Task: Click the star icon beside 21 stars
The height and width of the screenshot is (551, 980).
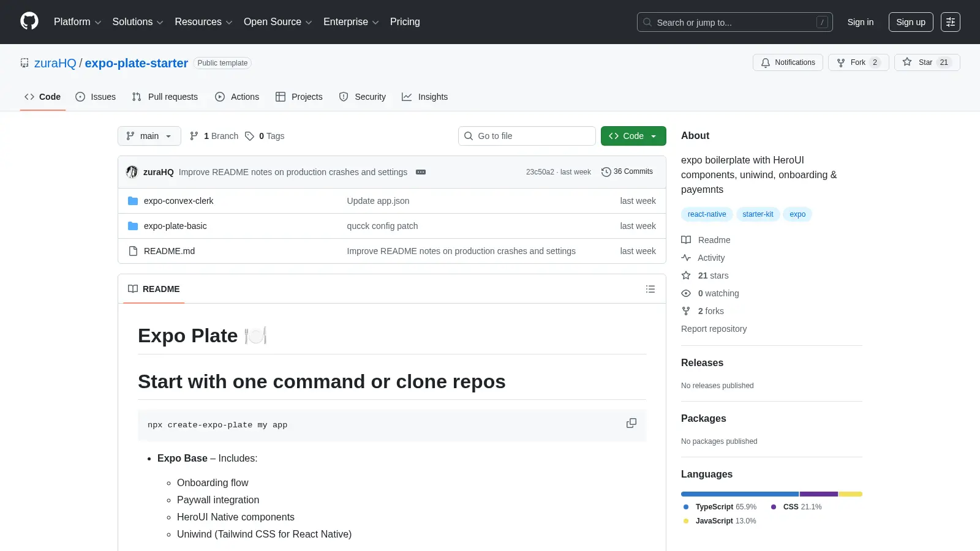Action: 686,275
